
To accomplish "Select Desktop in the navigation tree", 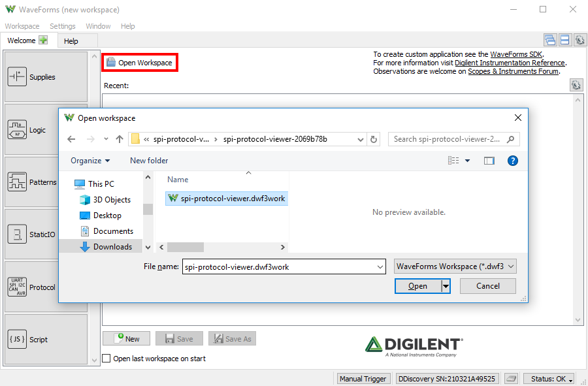I will point(101,216).
